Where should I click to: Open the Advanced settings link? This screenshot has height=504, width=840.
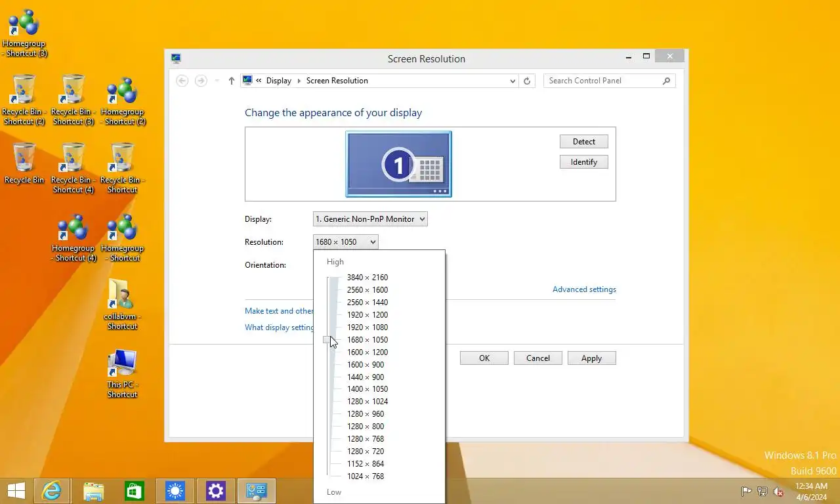(584, 289)
